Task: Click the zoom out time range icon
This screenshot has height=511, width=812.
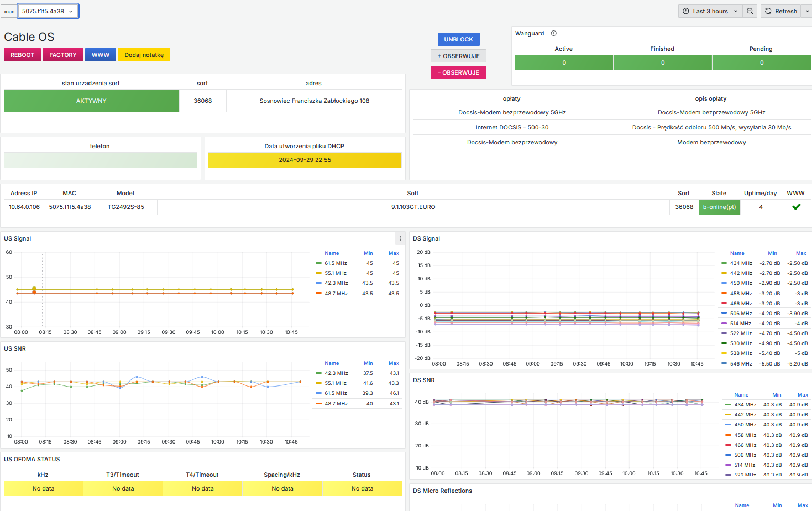Action: click(x=750, y=11)
